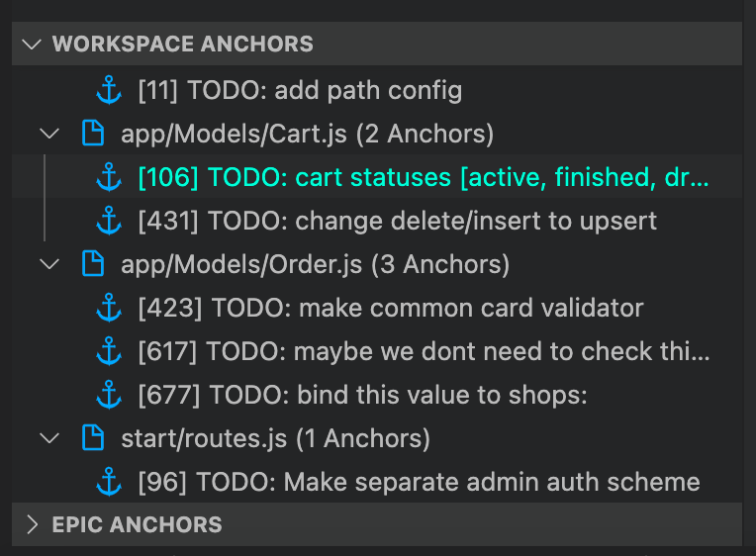Click anchor icon beside add path config
Screen dimensions: 756x556
click(x=108, y=92)
